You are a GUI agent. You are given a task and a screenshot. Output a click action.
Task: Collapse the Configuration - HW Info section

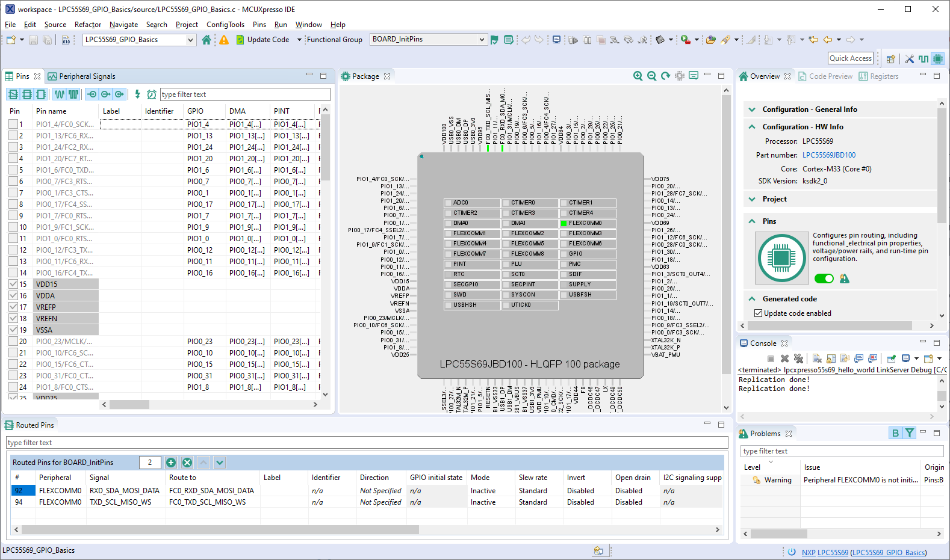pos(752,127)
